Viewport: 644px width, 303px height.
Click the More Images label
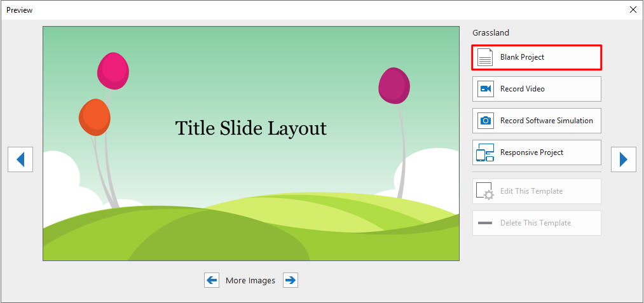(x=250, y=281)
